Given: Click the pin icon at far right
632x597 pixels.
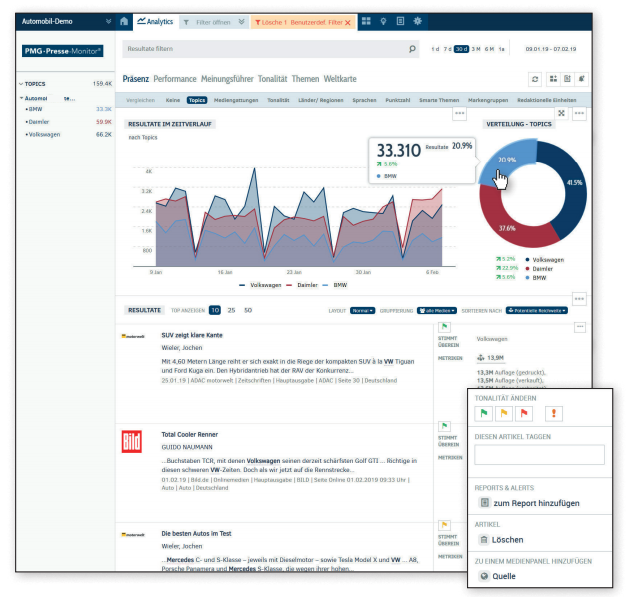Looking at the screenshot, I should 581,79.
